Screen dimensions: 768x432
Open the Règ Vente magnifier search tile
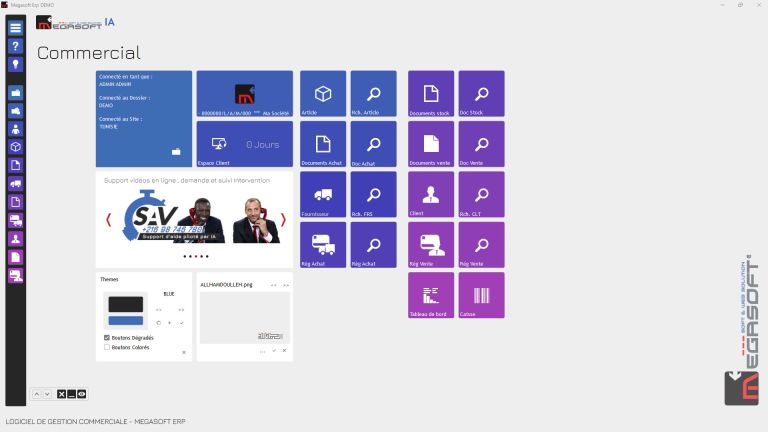pos(481,245)
